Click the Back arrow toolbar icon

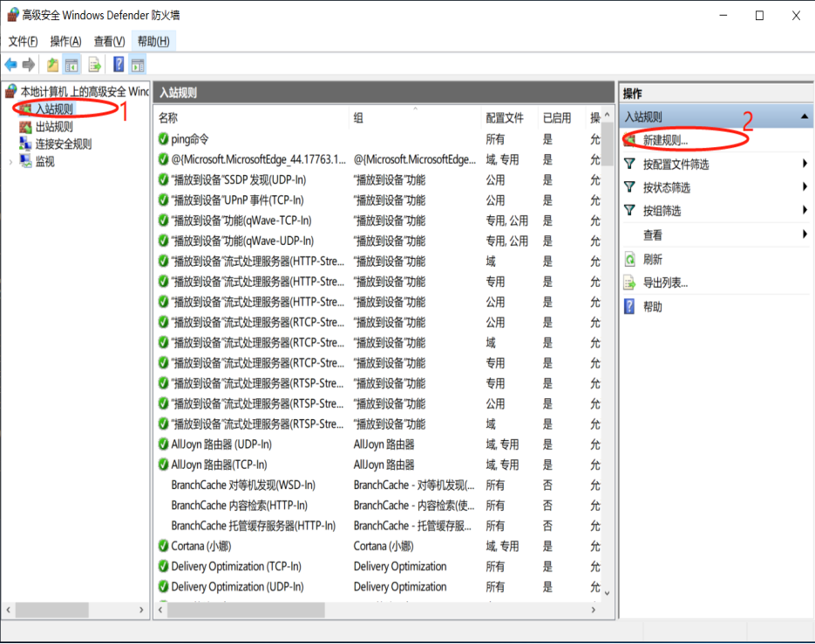[11, 64]
